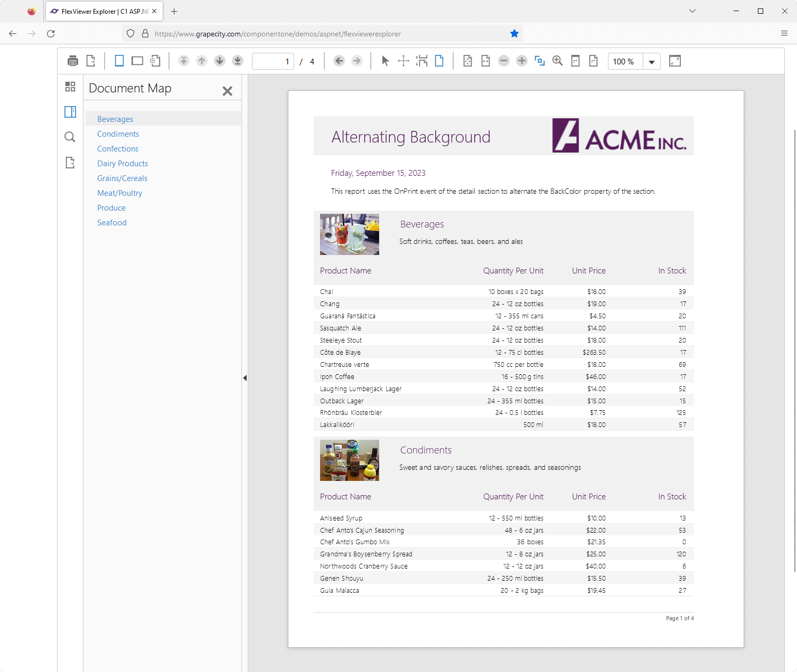Toggle full screen mode
This screenshot has height=672, width=797.
674,61
